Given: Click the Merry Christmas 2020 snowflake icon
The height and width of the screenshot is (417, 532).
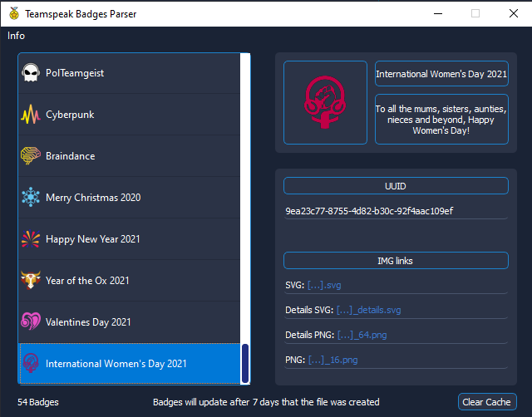Looking at the screenshot, I should click(31, 198).
